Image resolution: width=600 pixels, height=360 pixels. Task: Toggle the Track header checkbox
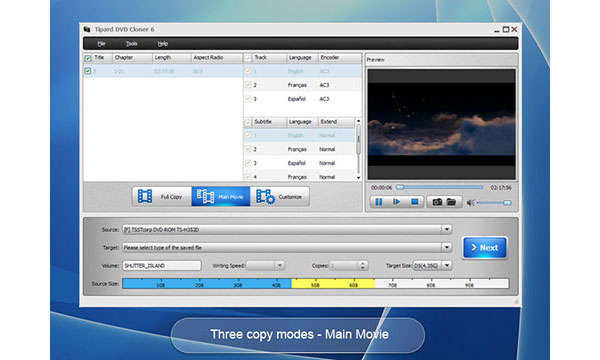pos(248,58)
